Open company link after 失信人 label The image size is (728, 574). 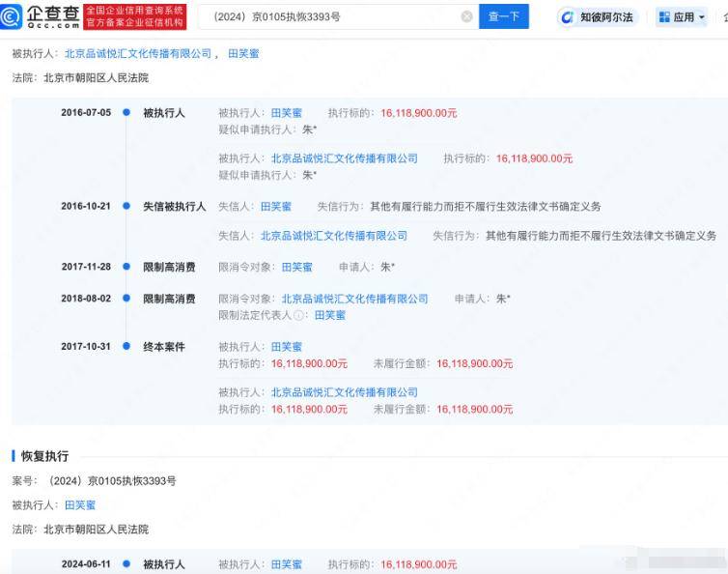(334, 236)
